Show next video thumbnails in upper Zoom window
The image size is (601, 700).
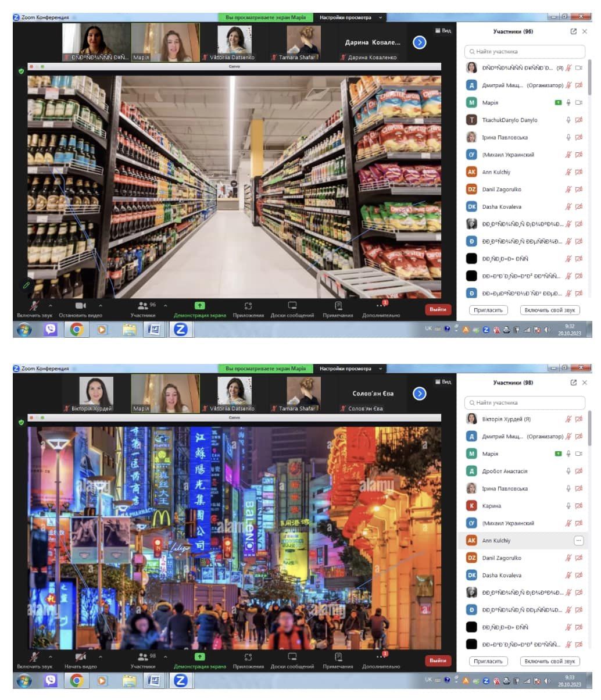point(420,42)
